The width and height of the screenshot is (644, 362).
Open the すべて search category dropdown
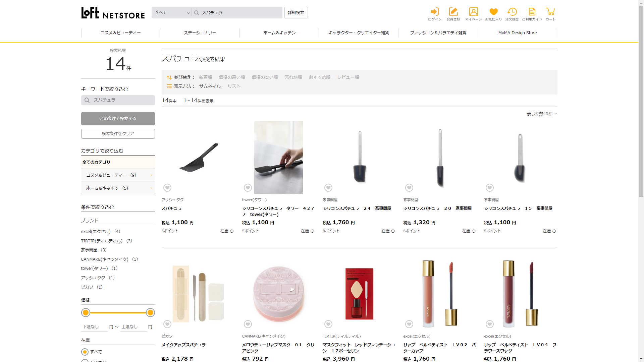pyautogui.click(x=172, y=13)
